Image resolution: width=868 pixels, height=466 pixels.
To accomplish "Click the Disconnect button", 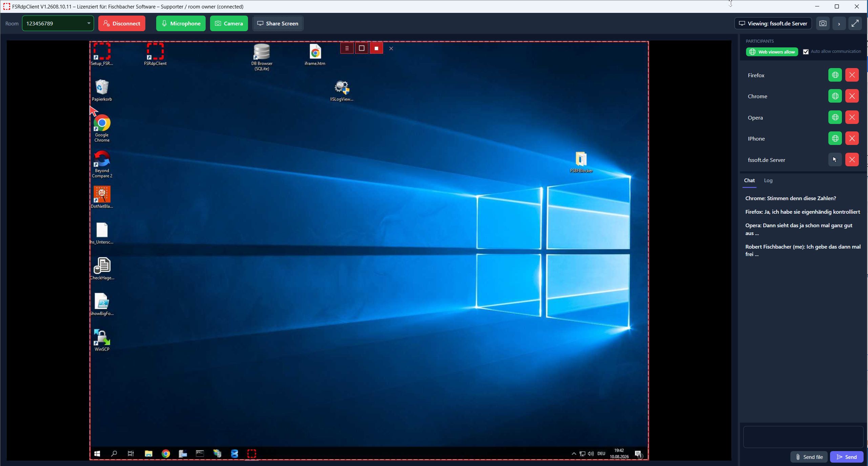I will (122, 23).
